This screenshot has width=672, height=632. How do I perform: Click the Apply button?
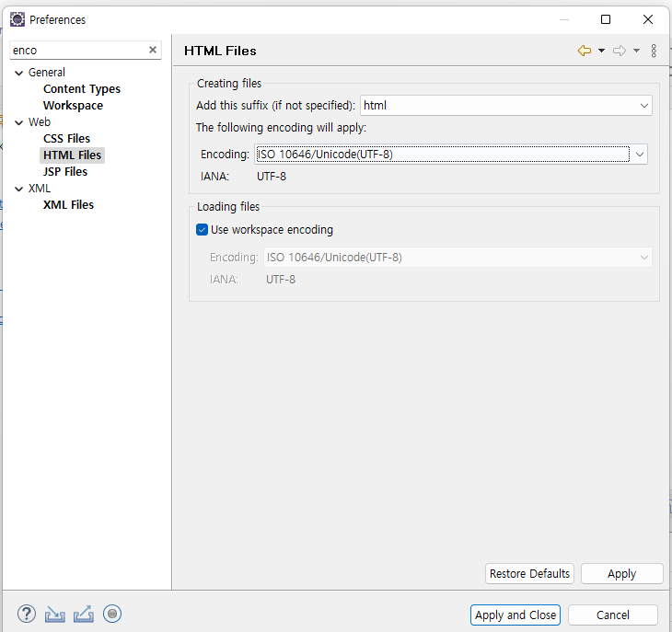pyautogui.click(x=622, y=574)
